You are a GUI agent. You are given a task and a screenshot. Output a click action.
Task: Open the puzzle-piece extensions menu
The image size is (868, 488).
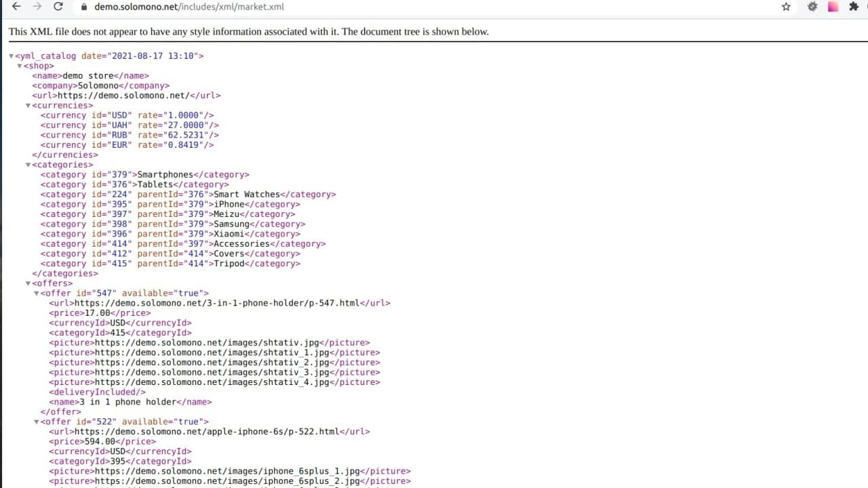point(854,7)
